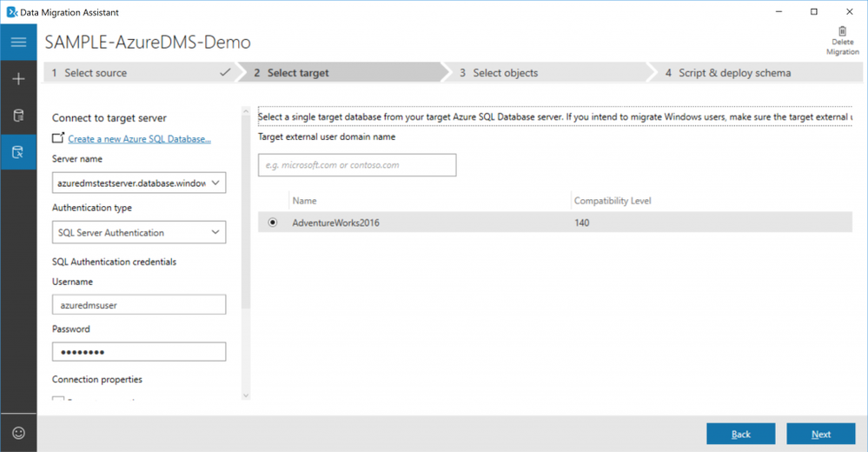
Task: Expand the Server name dropdown
Action: pos(215,183)
